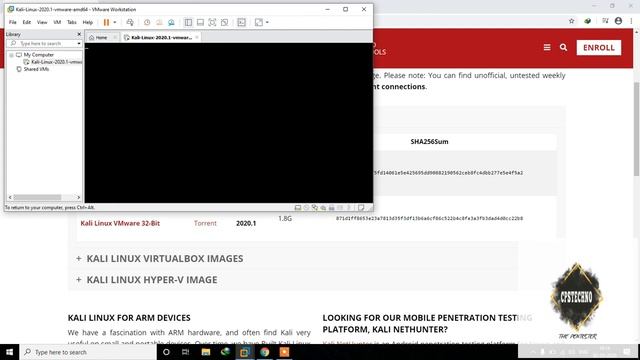Click the hard disk device icon in the status bar
The width and height of the screenshot is (640, 360).
[298, 208]
